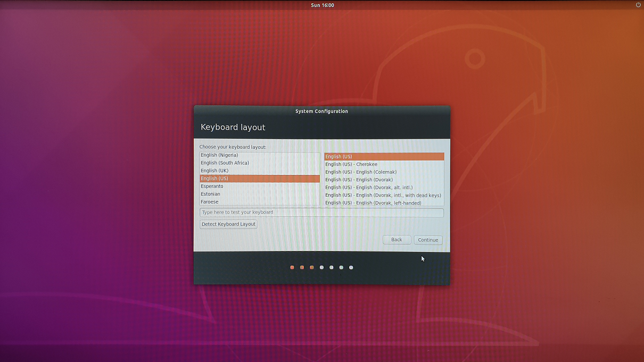Choose Dvorak, intl., with dead keys variant

click(384, 195)
